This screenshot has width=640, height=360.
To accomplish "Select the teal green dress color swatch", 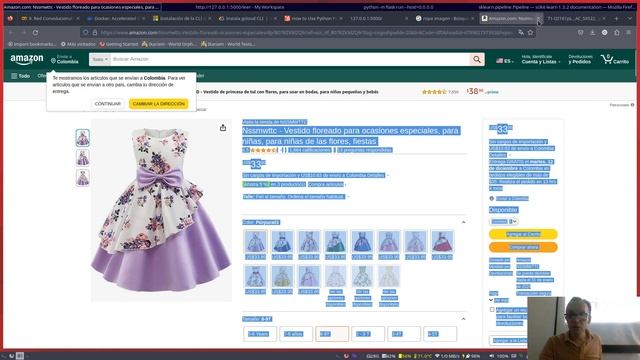I will click(x=336, y=241).
